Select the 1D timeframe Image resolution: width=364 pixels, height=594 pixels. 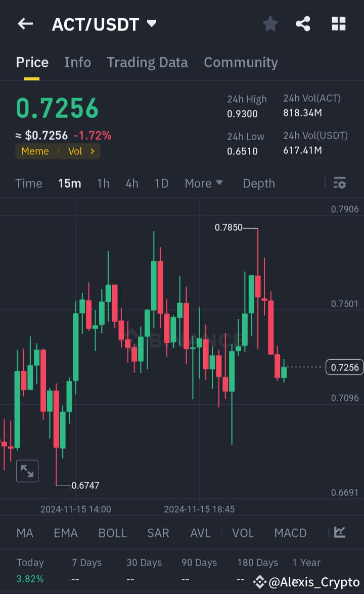pos(161,183)
